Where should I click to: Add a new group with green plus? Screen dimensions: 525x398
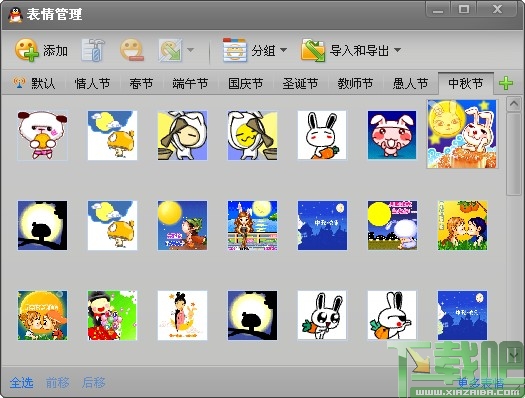click(x=506, y=83)
